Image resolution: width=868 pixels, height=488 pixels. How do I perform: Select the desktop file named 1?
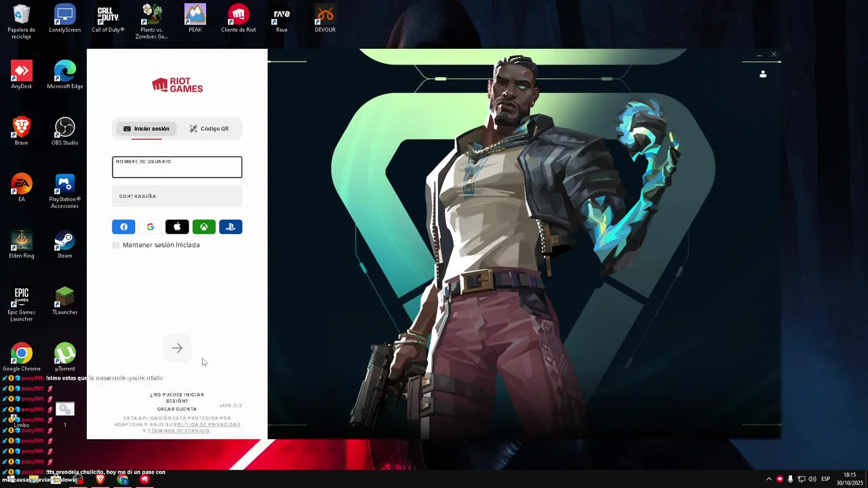coord(65,415)
